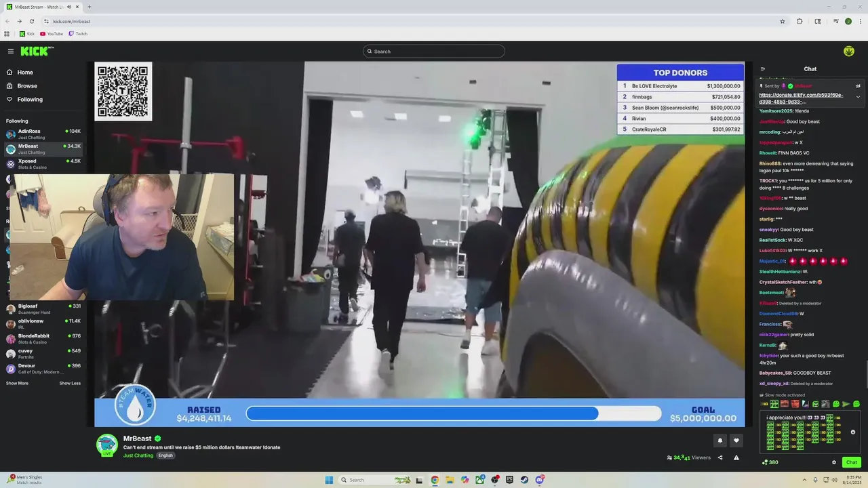The image size is (868, 488).
Task: Open Epic Games Launcher from the taskbar
Action: [509, 480]
